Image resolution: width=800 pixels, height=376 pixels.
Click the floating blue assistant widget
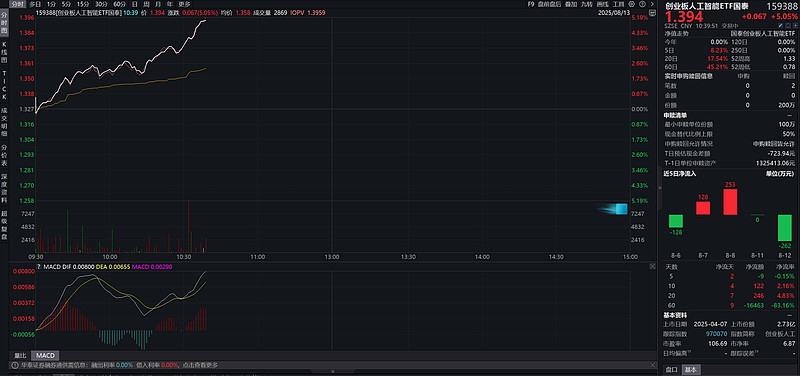[x=615, y=208]
